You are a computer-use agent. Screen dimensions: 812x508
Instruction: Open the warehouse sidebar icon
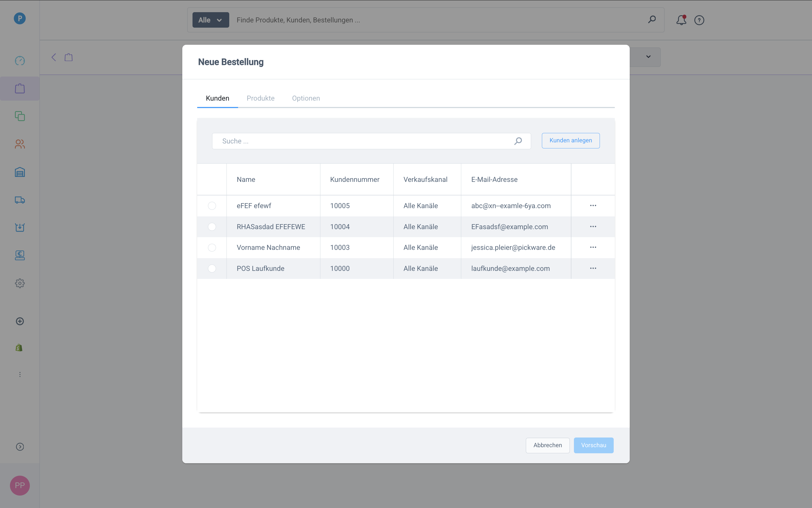click(x=20, y=172)
